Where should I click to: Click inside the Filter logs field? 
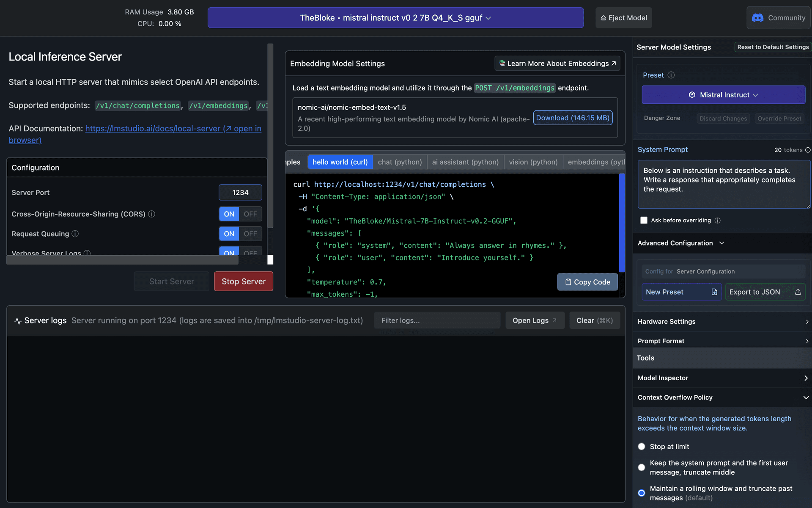coord(436,320)
